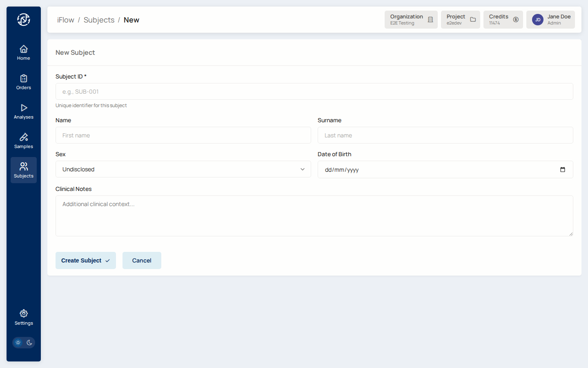Navigate to Samples in the sidebar
Image resolution: width=588 pixels, height=368 pixels.
click(24, 141)
